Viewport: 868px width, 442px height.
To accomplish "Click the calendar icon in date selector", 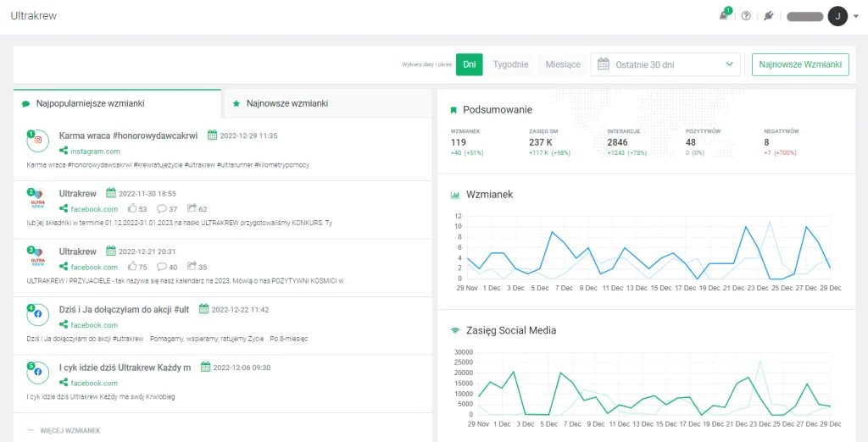I will click(x=604, y=64).
